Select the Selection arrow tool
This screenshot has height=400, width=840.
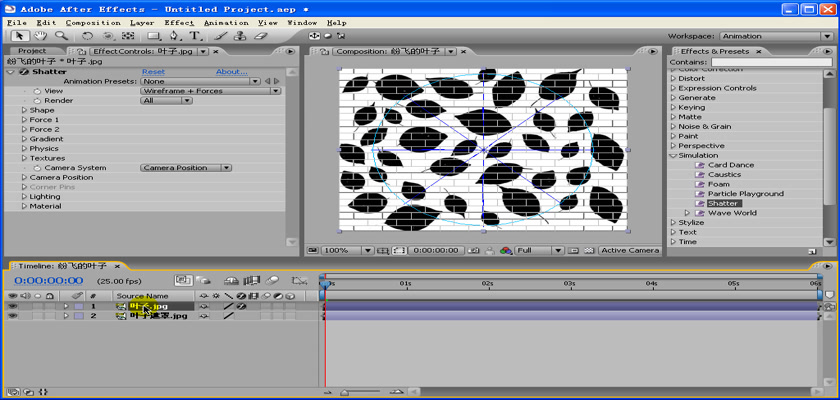coord(20,36)
